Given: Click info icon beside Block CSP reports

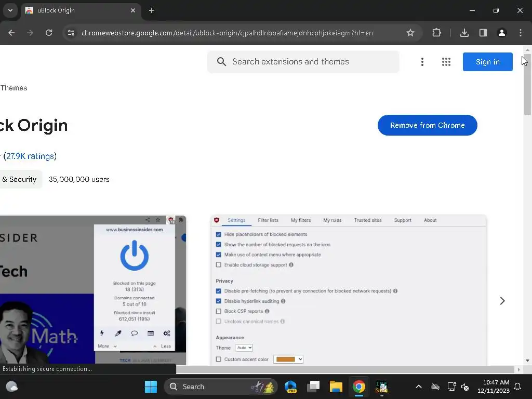Looking at the screenshot, I should click(x=267, y=311).
